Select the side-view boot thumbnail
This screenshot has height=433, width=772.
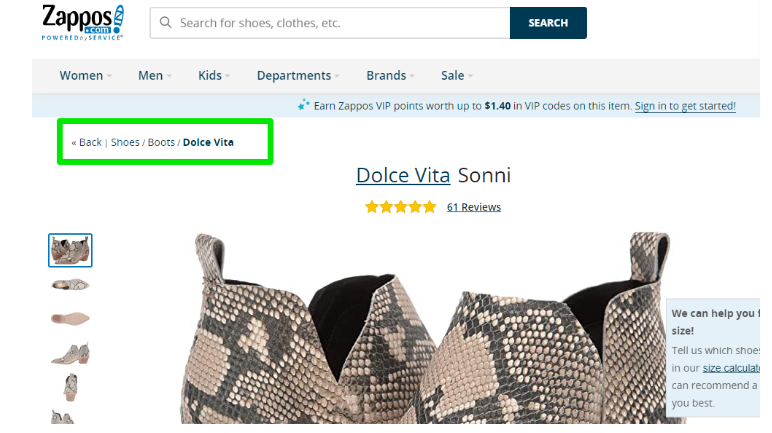point(70,285)
